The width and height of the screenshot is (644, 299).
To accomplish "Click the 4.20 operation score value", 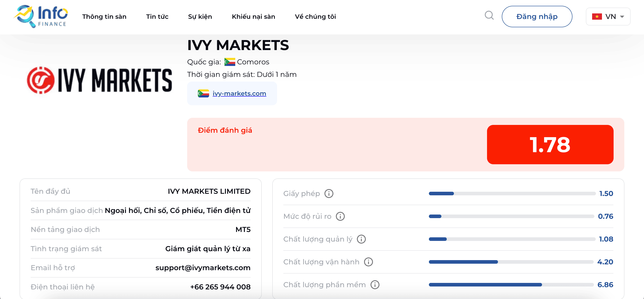I will tap(605, 262).
